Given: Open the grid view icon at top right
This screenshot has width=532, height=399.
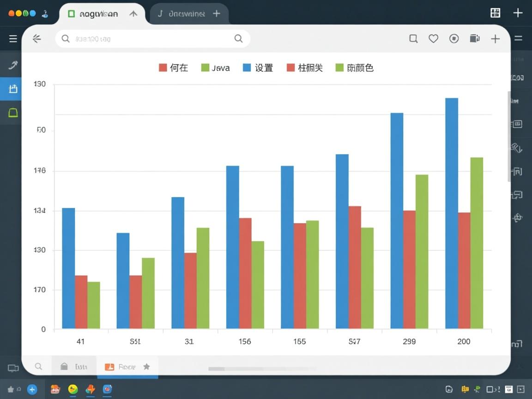Looking at the screenshot, I should (x=495, y=13).
